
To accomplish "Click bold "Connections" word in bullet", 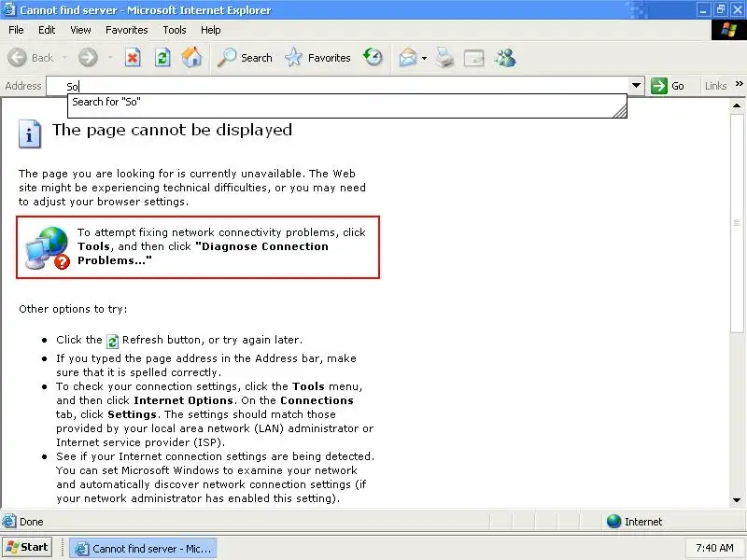I will point(317,400).
